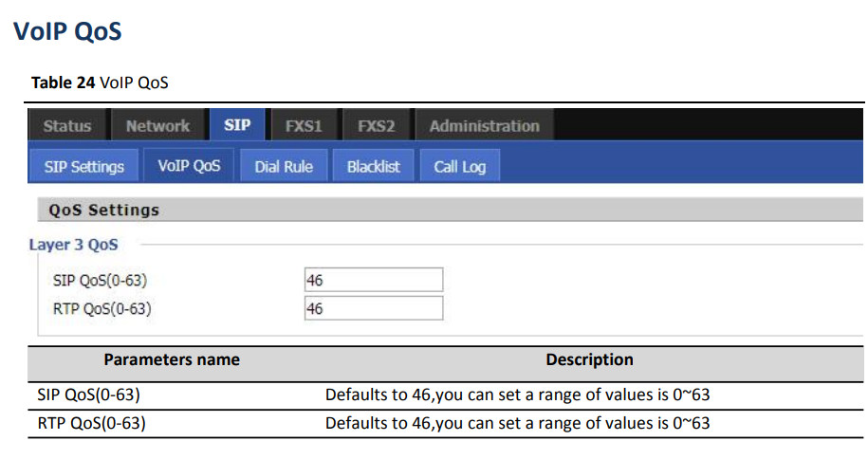Open the Call Log sub-tab
868x459 pixels.
(x=459, y=166)
